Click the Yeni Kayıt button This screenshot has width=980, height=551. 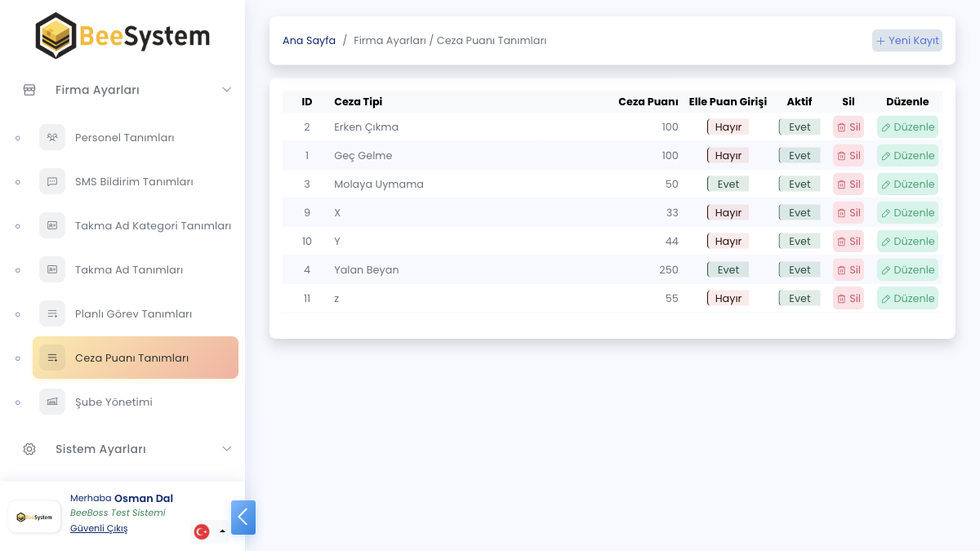(x=907, y=41)
